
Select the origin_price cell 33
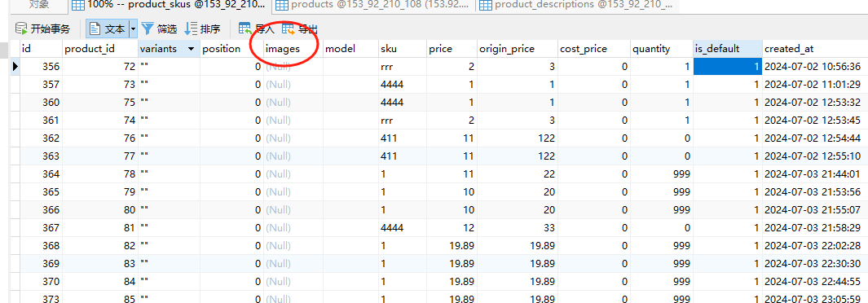pyautogui.click(x=518, y=228)
